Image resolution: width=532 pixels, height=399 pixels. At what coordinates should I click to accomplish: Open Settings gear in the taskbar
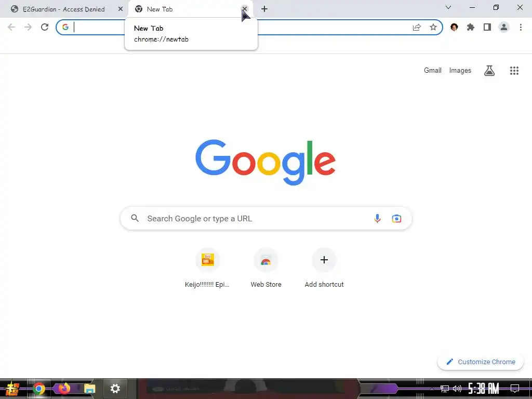[115, 389]
